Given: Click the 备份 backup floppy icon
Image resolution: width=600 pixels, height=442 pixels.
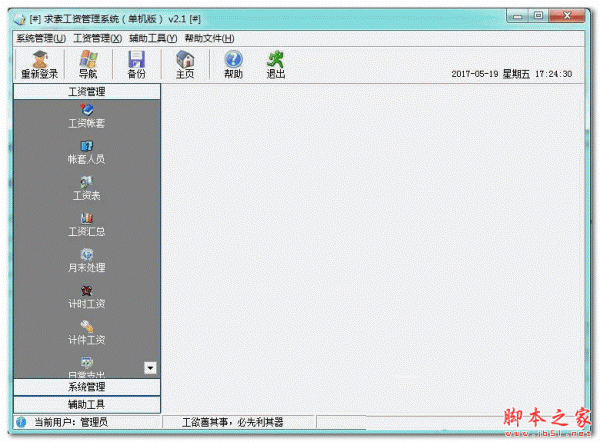Looking at the screenshot, I should (136, 64).
